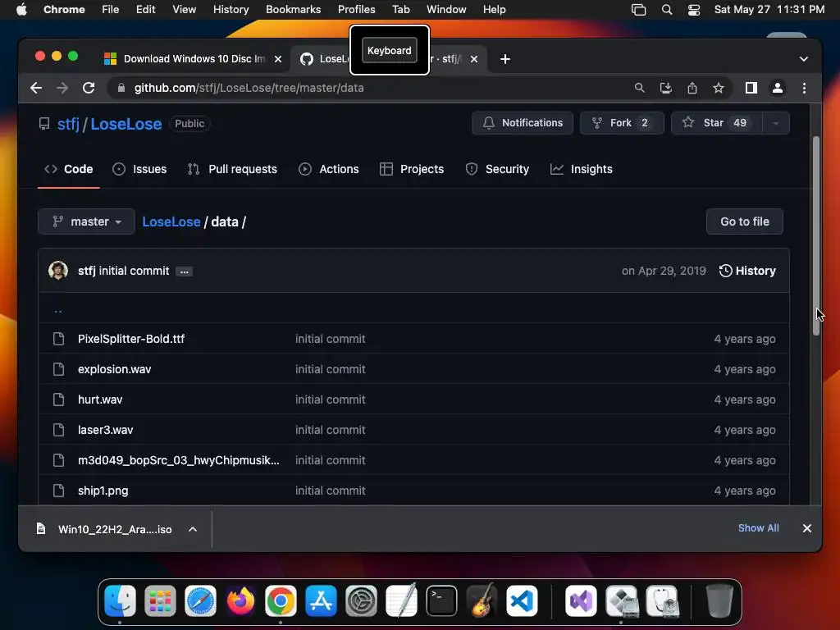Bookmark this page with the star icon

[719, 88]
